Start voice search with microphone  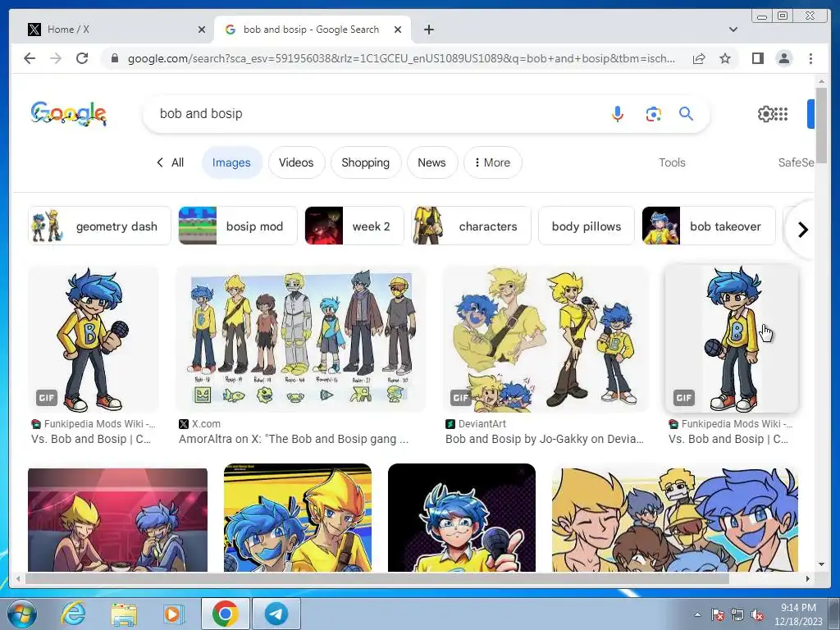(x=617, y=113)
